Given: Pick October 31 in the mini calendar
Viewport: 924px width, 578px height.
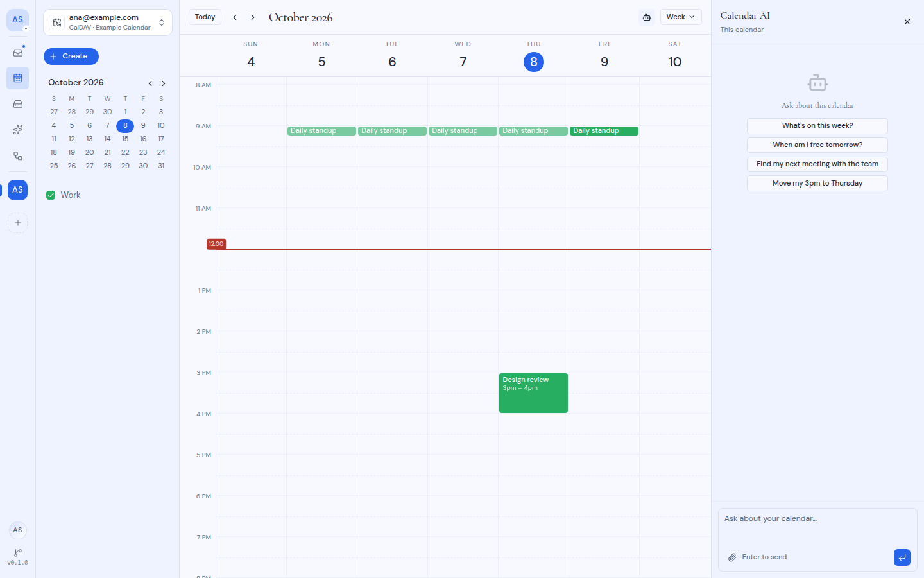Looking at the screenshot, I should tap(161, 166).
